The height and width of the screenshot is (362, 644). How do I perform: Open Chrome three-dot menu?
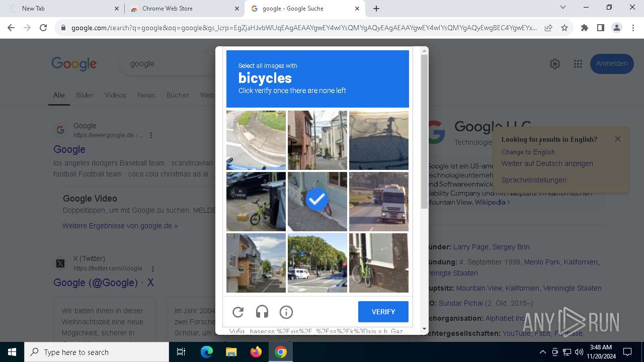coord(633,28)
